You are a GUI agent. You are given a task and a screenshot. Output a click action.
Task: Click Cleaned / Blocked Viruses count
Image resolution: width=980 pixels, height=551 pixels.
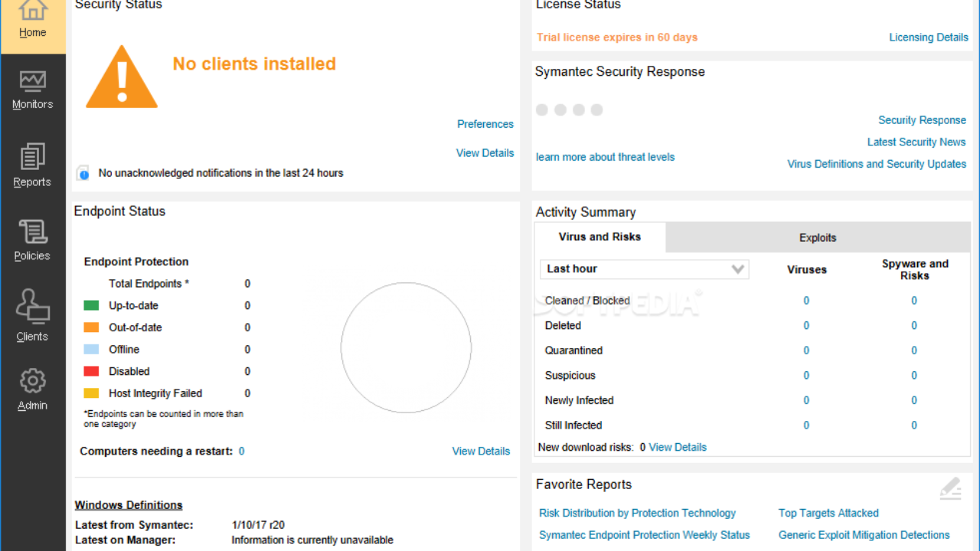pyautogui.click(x=806, y=301)
